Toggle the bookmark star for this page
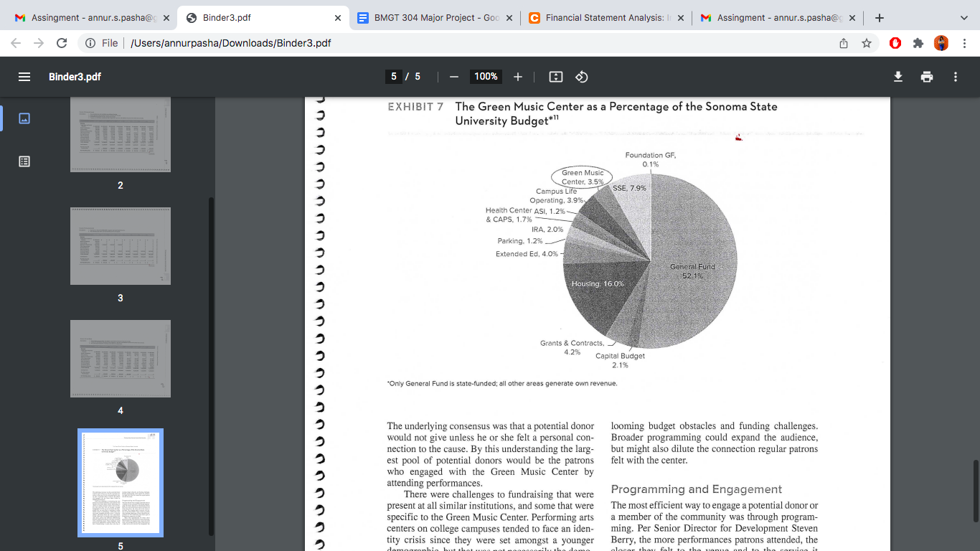Screen dimensions: 980x551 coord(866,43)
